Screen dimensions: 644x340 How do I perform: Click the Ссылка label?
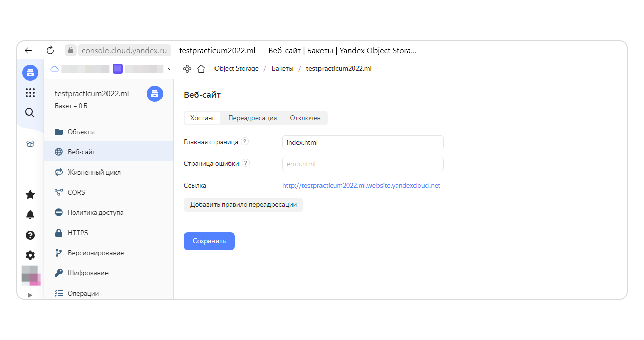195,185
